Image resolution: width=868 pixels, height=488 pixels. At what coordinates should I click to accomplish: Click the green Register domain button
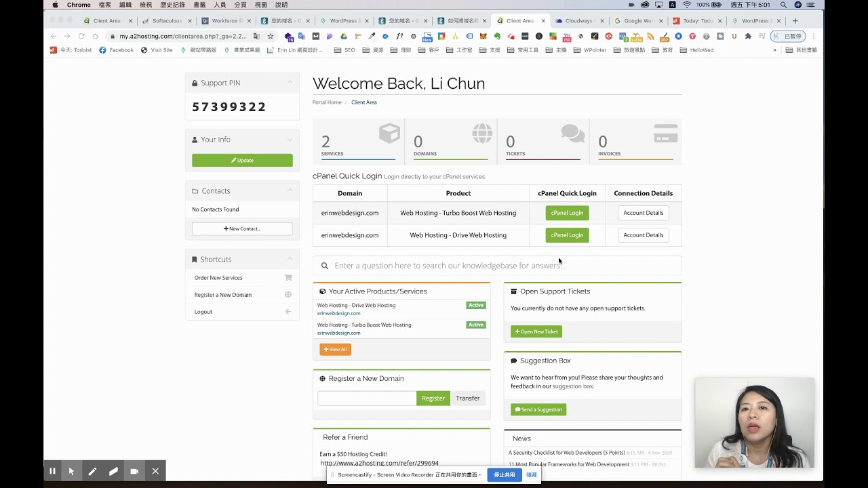click(433, 399)
